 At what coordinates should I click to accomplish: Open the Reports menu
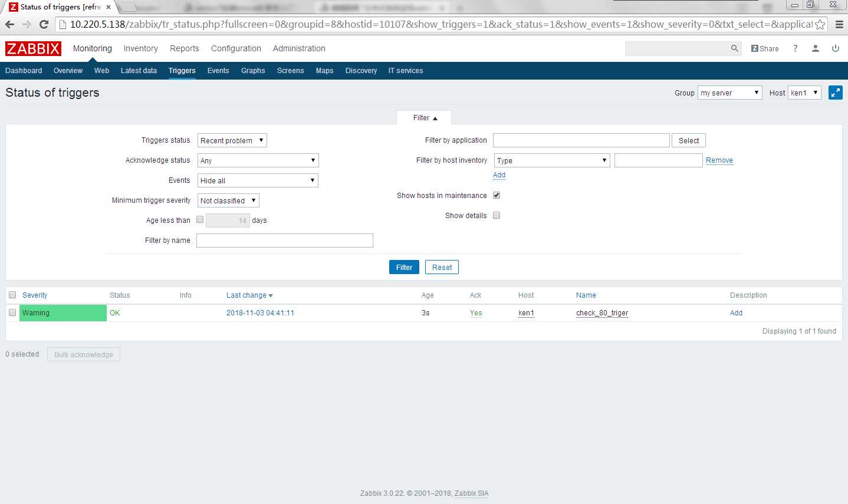pos(185,48)
